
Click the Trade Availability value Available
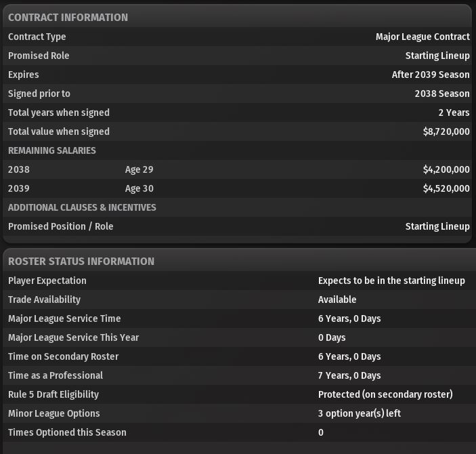point(337,300)
